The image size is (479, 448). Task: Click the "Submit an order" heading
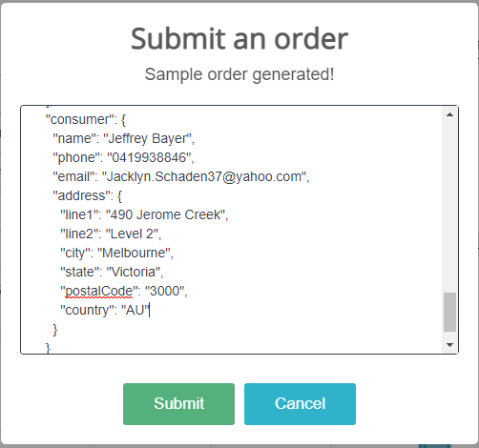point(239,38)
